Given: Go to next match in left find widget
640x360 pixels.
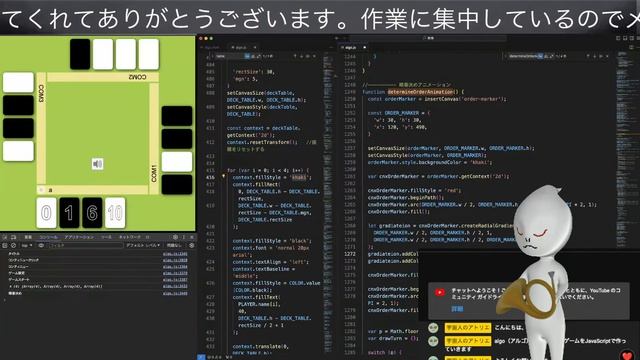Looking at the screenshot, I should coord(301,56).
